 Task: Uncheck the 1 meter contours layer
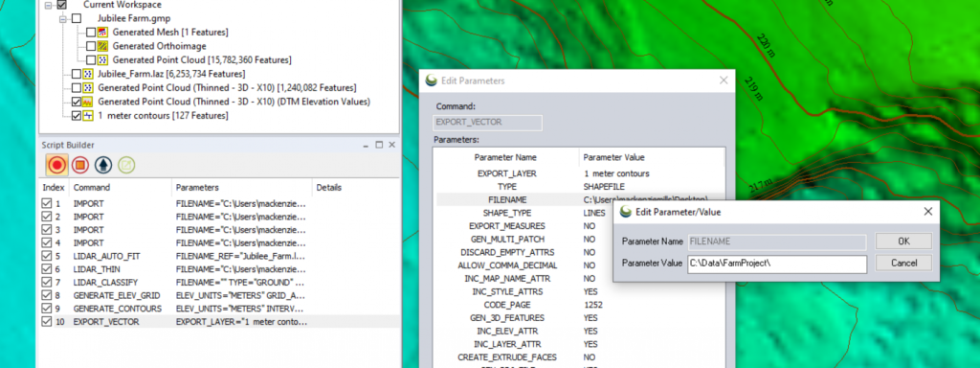pos(77,116)
